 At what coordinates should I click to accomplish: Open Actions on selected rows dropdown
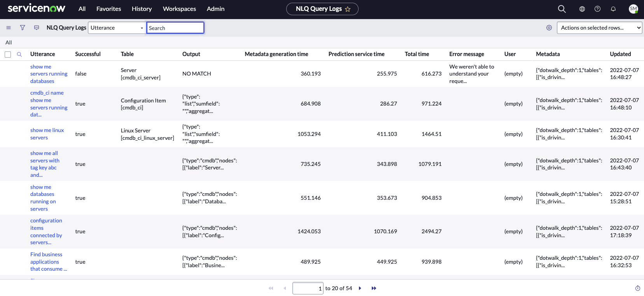point(599,28)
